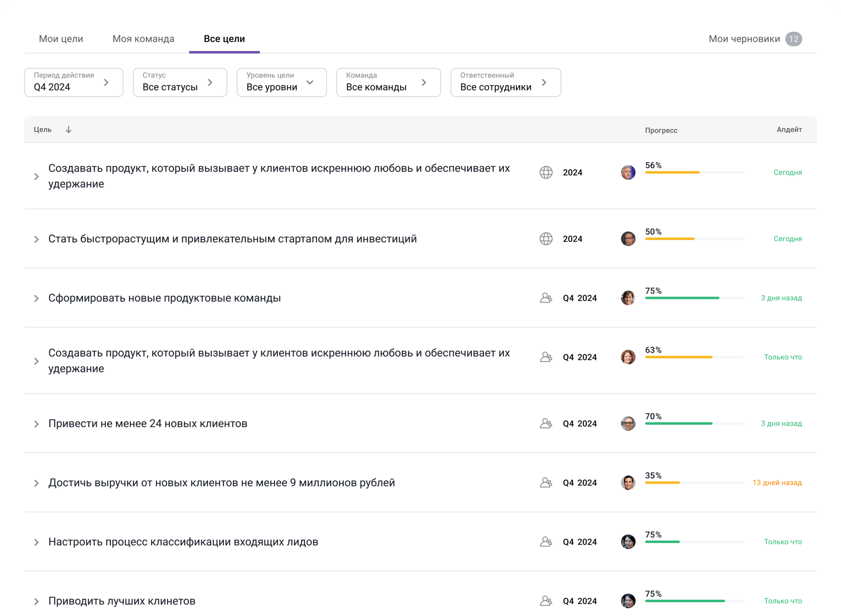Screen dimensions: 841x616
Task: Click the team icon next to product teams goal
Action: click(x=546, y=297)
